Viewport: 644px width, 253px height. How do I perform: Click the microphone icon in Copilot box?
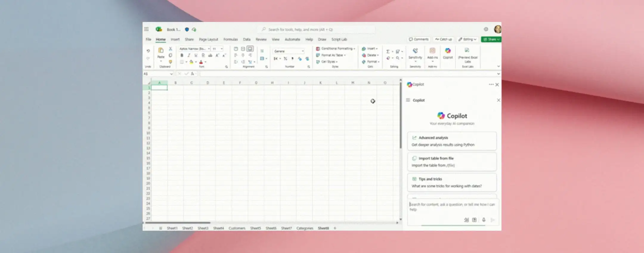(x=484, y=220)
